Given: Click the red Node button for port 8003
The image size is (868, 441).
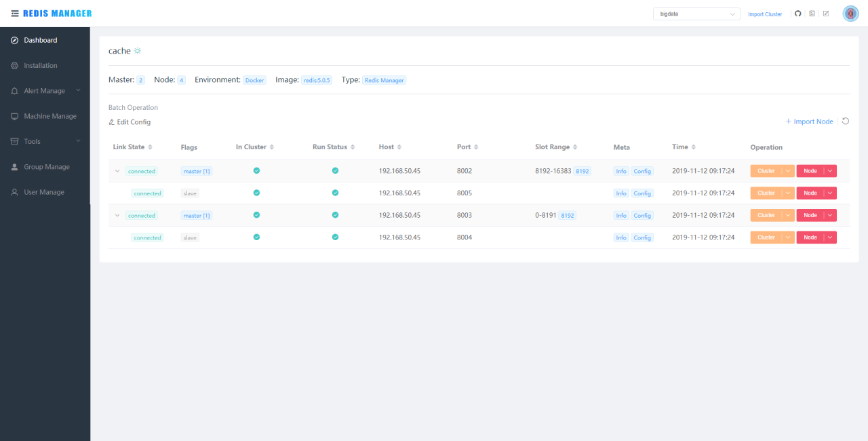Looking at the screenshot, I should pyautogui.click(x=810, y=215).
